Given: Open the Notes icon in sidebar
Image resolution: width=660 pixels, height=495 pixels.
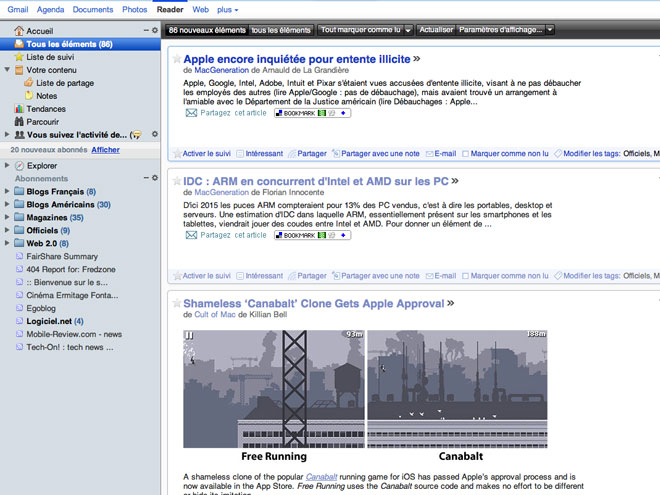Looking at the screenshot, I should (29, 96).
